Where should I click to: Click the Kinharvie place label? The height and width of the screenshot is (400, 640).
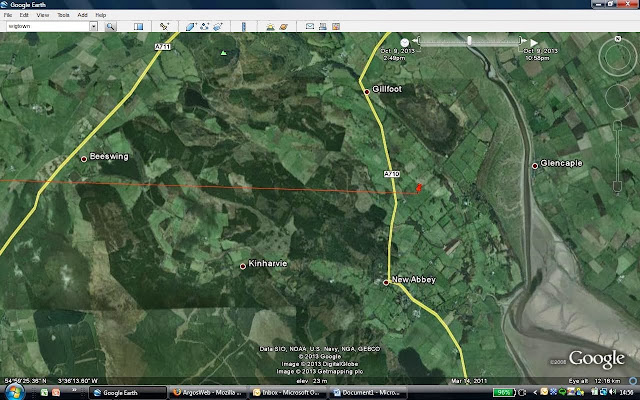[267, 264]
